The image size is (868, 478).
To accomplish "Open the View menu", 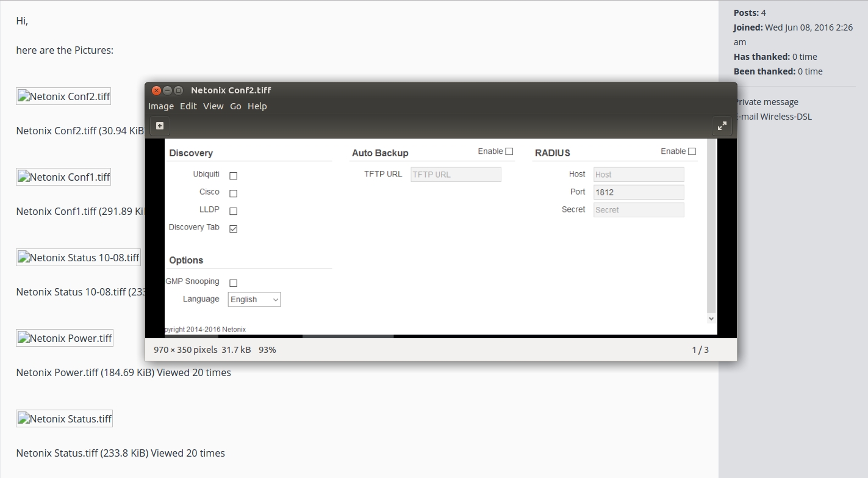I will pyautogui.click(x=213, y=106).
